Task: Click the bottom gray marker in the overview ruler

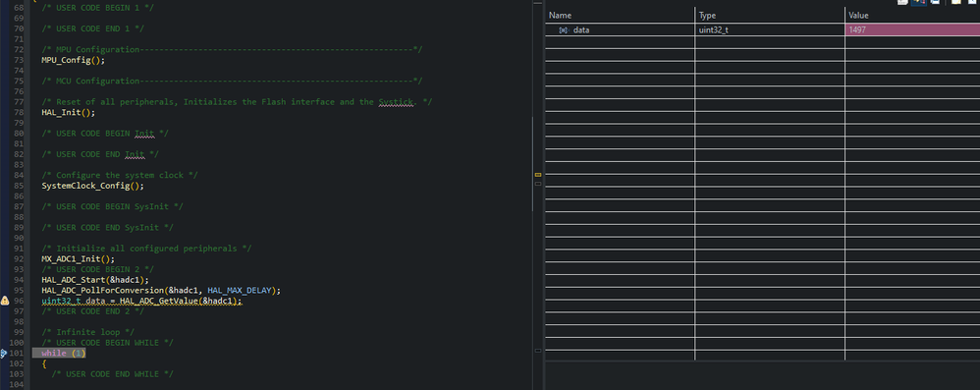Action: click(x=538, y=352)
